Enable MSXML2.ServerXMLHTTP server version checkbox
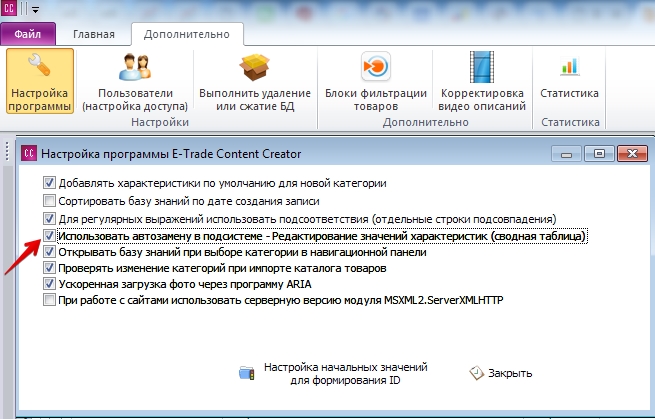This screenshot has width=655, height=419. coord(49,300)
